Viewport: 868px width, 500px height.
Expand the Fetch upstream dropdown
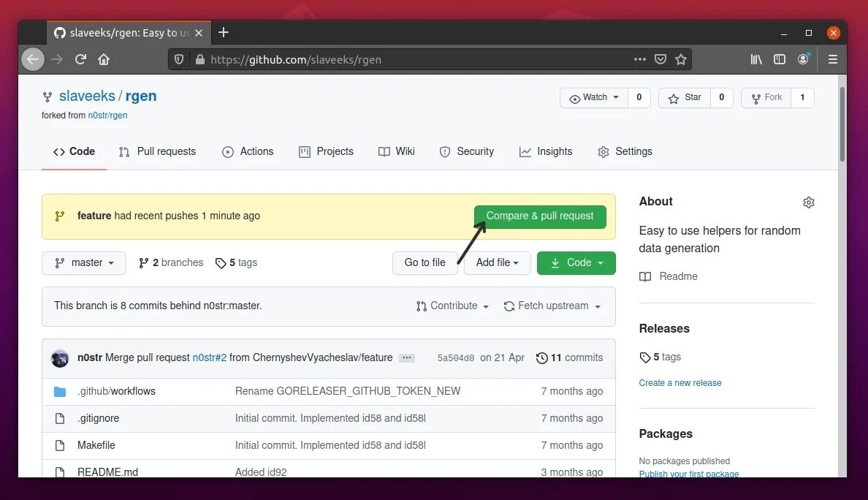(x=552, y=306)
